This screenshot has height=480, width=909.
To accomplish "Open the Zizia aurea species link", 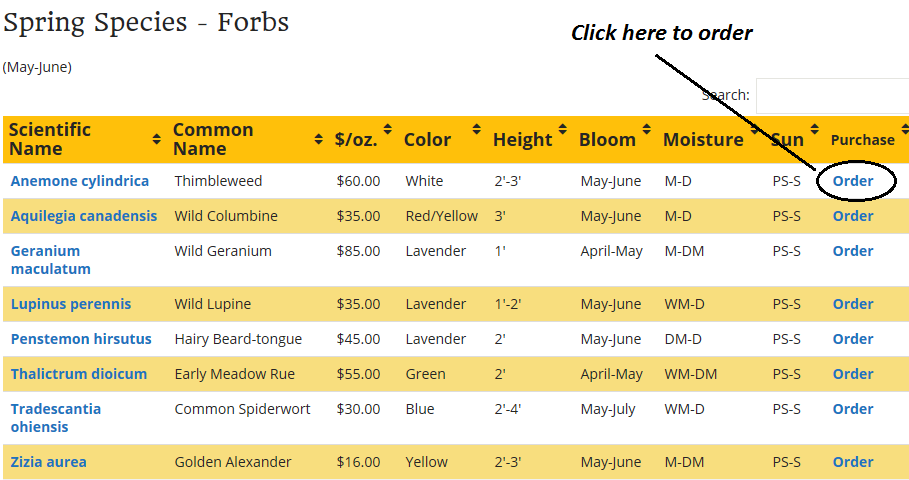I will click(x=48, y=462).
